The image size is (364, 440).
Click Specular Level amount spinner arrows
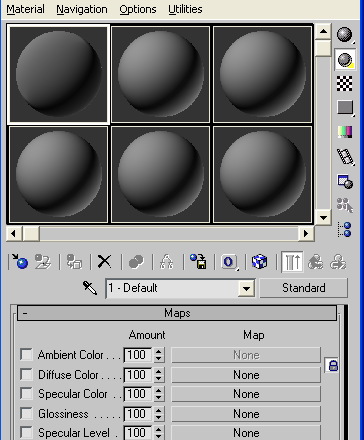click(159, 433)
